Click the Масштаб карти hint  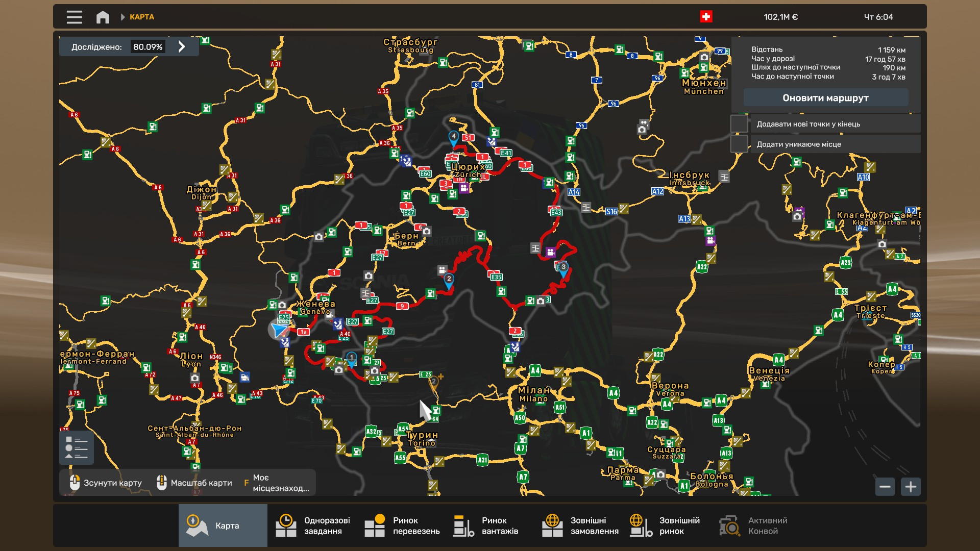tap(194, 483)
